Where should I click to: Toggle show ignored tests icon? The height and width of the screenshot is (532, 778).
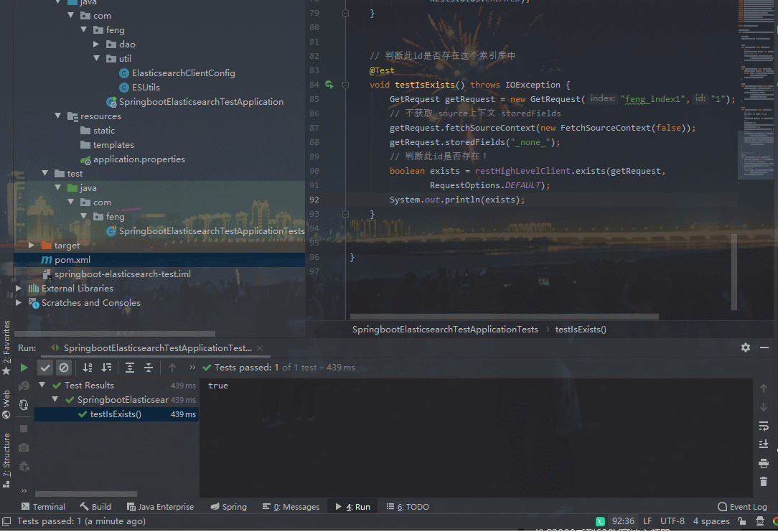tap(64, 368)
